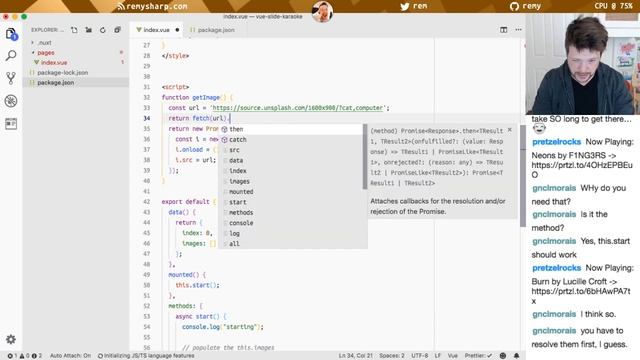The height and width of the screenshot is (360, 640).
Task: Choose the 'index' autocomplete suggestion
Action: (x=291, y=171)
